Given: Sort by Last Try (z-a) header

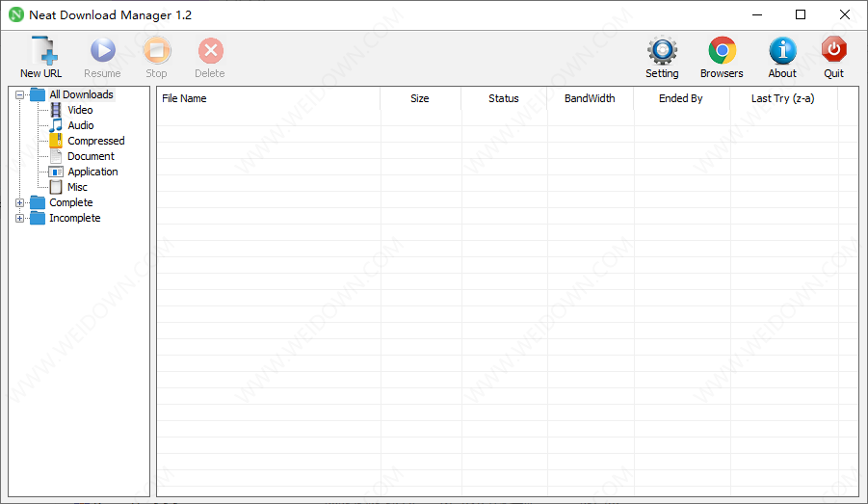Looking at the screenshot, I should (x=783, y=98).
